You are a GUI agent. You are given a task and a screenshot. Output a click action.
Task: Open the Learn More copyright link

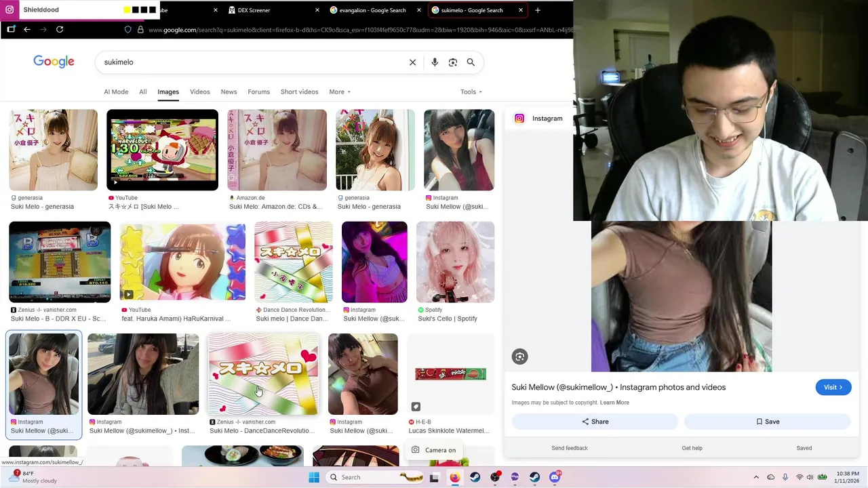tap(614, 403)
